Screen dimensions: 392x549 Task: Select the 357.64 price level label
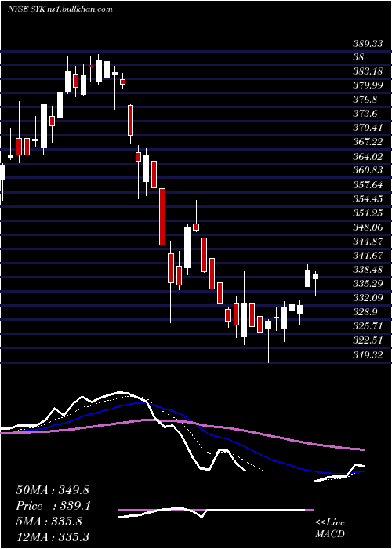click(x=368, y=184)
